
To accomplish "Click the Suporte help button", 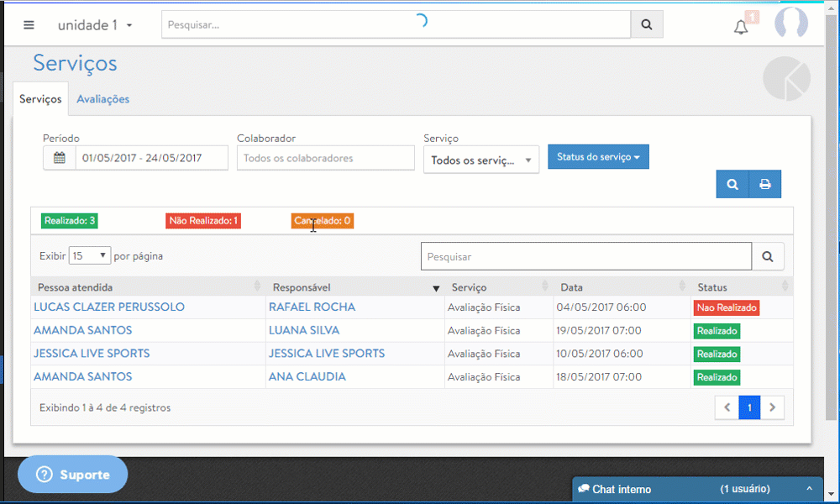I will [x=73, y=475].
